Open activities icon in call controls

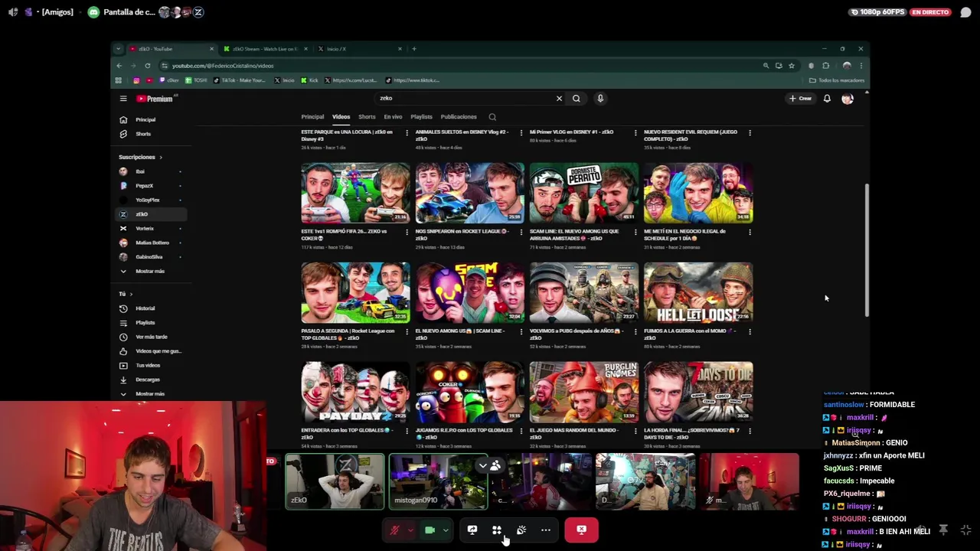[497, 530]
